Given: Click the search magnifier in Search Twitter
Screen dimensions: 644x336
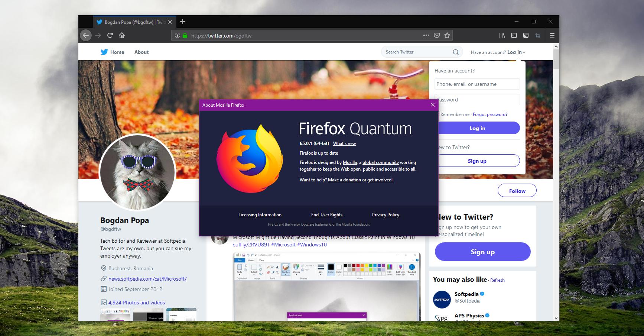Looking at the screenshot, I should click(456, 52).
